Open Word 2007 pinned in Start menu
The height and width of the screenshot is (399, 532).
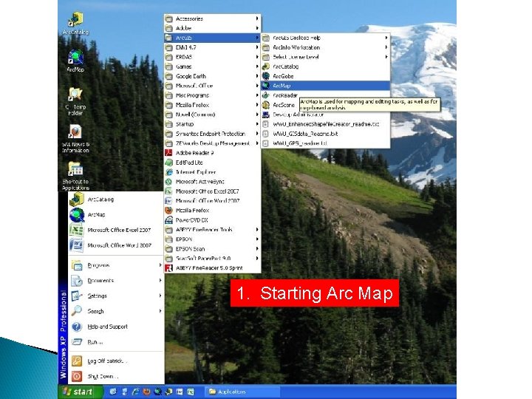pos(116,245)
